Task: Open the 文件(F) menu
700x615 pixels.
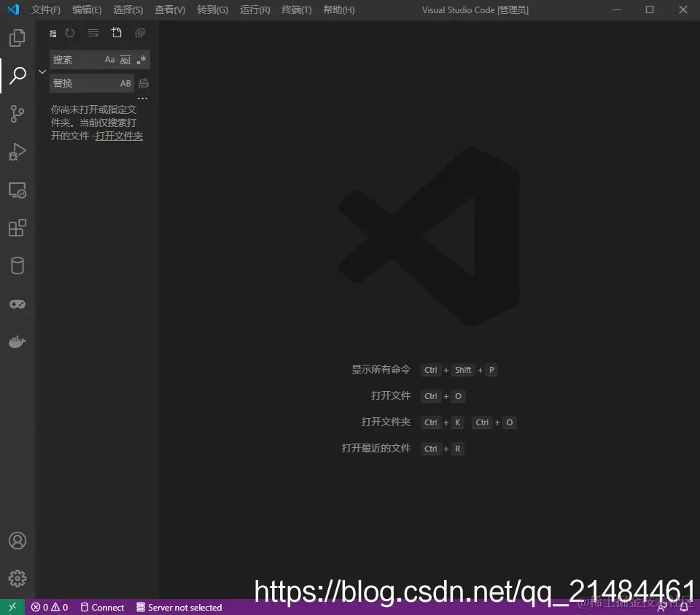Action: 45,9
